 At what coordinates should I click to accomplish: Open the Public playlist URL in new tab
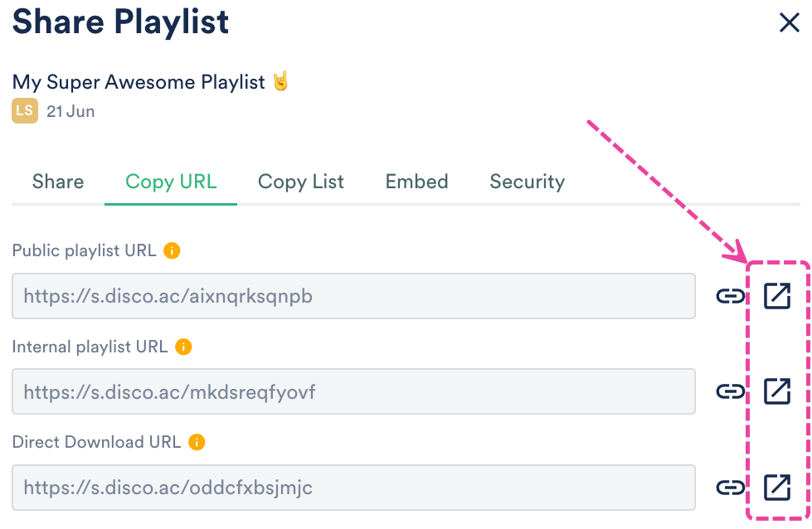coord(777,296)
